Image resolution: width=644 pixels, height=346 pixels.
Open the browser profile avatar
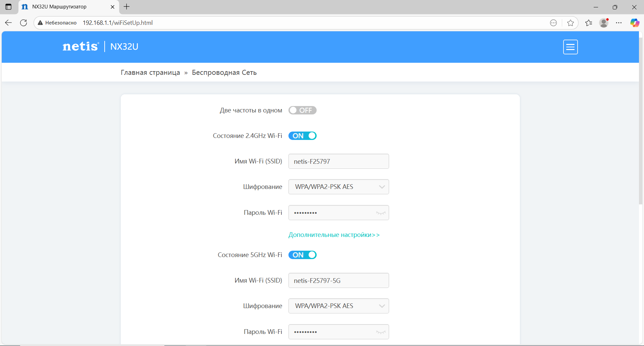click(604, 23)
